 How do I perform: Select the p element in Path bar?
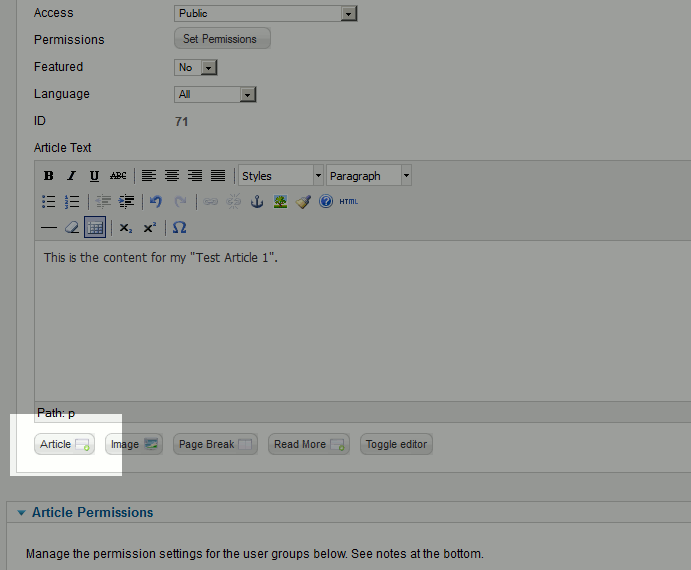pyautogui.click(x=71, y=414)
